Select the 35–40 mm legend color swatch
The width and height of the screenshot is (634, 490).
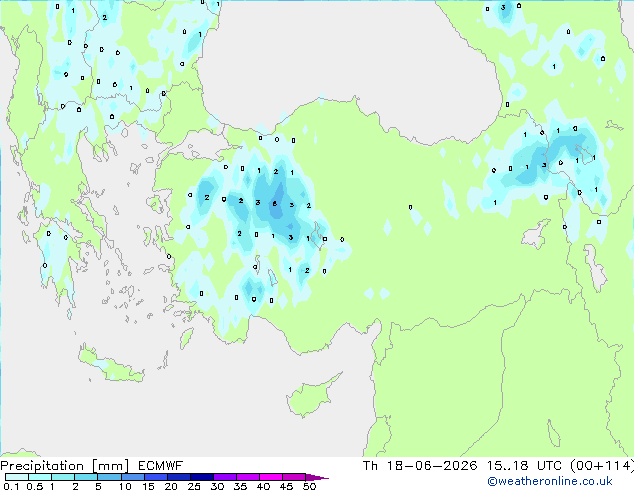tap(248, 477)
